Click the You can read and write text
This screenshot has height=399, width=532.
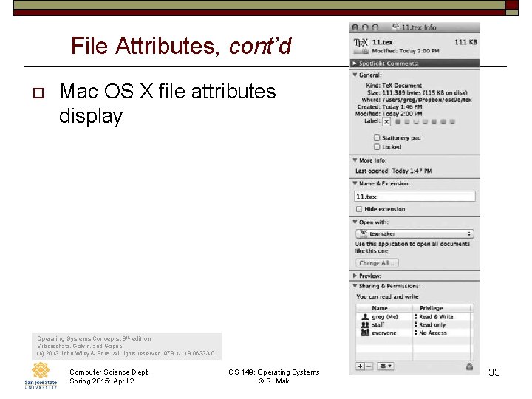pyautogui.click(x=387, y=296)
